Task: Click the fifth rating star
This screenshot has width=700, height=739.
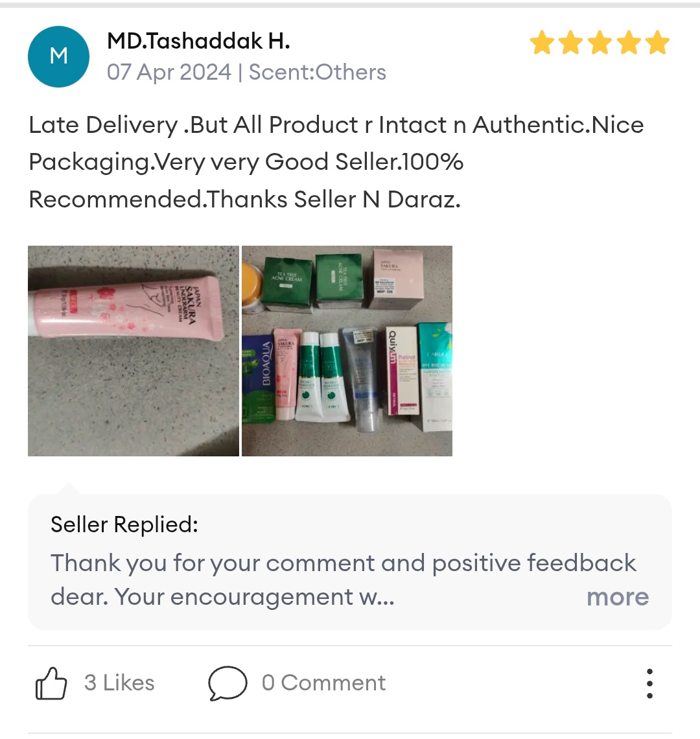Action: point(658,43)
